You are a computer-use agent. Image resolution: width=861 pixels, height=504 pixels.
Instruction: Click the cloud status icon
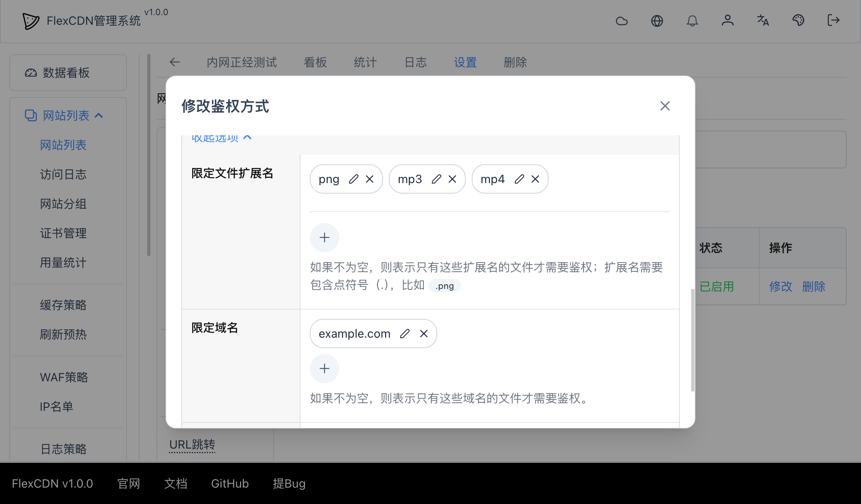click(x=622, y=21)
